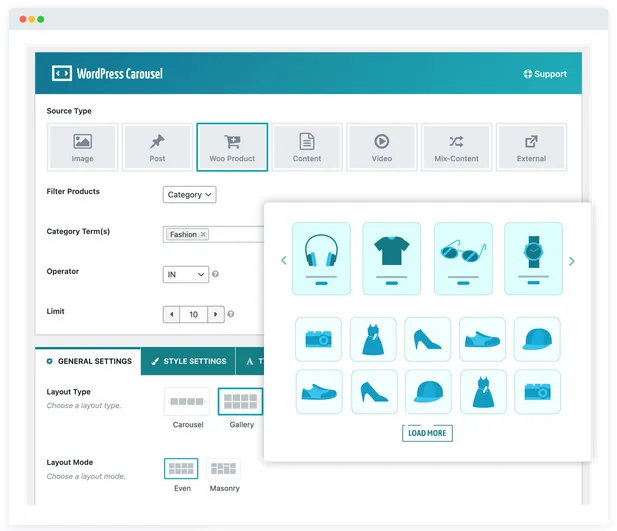Viewport: 617px width, 531px height.
Task: Click the dress thumbnail in second gallery row
Action: point(483,392)
